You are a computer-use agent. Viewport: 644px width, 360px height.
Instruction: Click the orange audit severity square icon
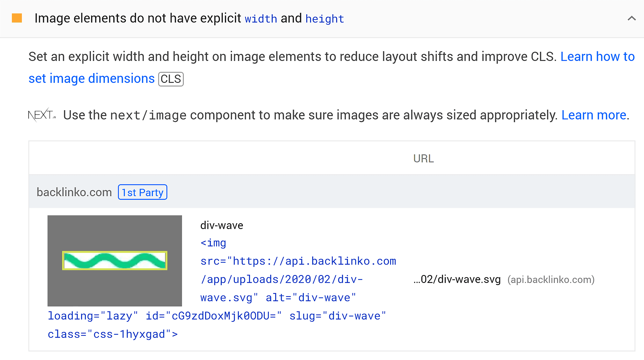click(17, 18)
